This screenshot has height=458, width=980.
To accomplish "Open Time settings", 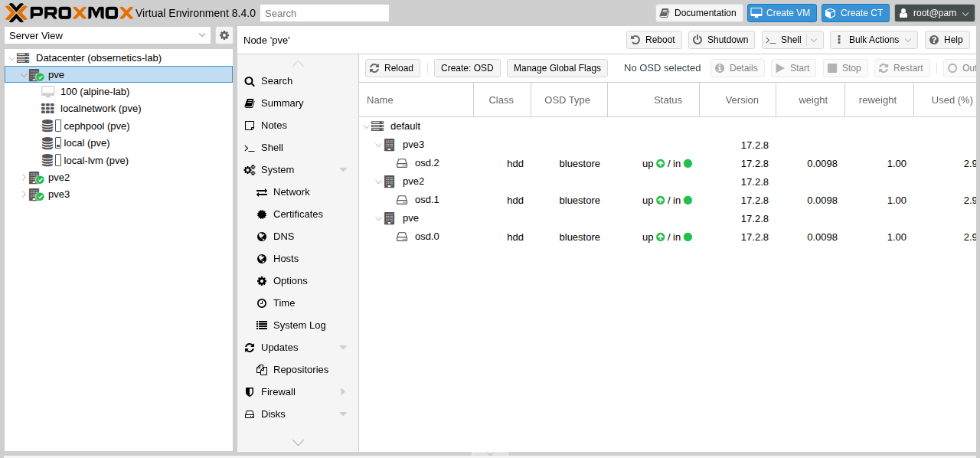I will 298,303.
